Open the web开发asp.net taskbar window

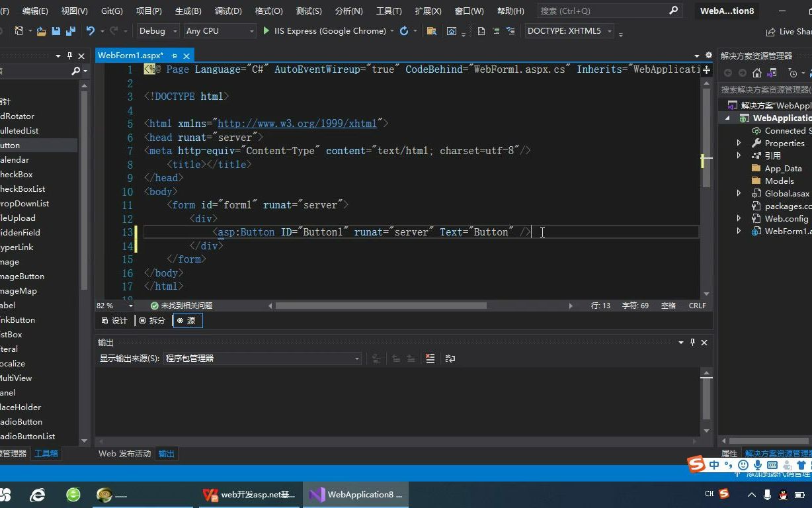pyautogui.click(x=251, y=494)
